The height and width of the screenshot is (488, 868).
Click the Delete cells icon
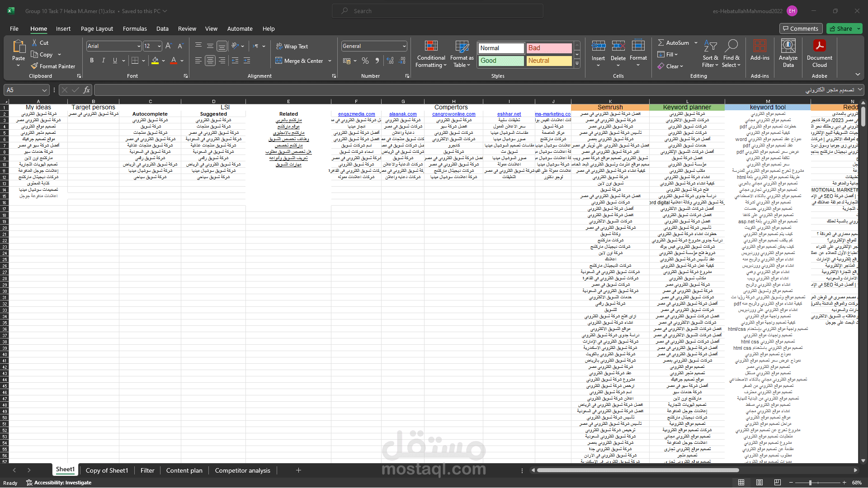(x=618, y=46)
